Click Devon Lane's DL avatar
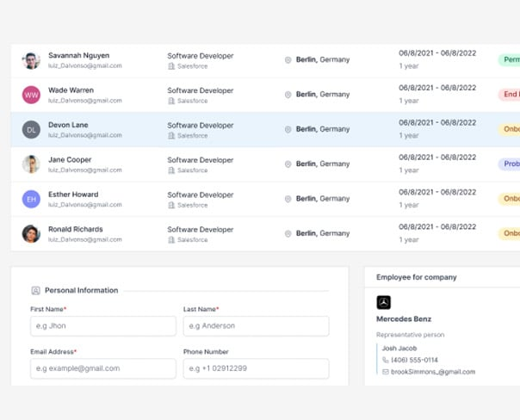The height and width of the screenshot is (420, 520). pyautogui.click(x=31, y=130)
